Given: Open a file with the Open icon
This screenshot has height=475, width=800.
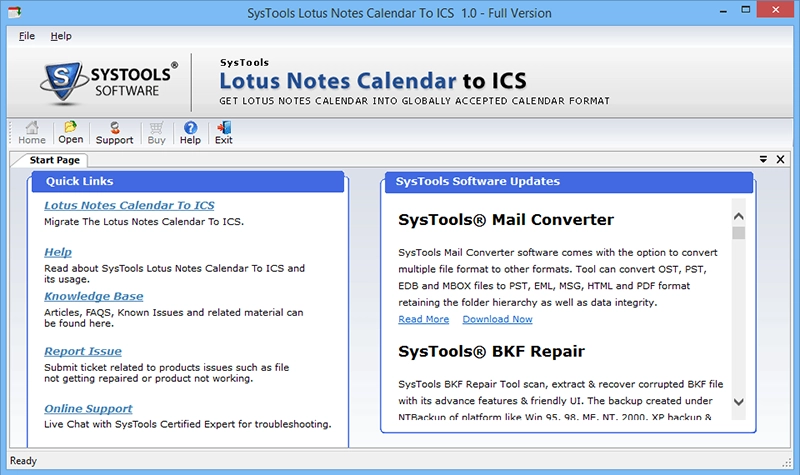Looking at the screenshot, I should pyautogui.click(x=70, y=133).
